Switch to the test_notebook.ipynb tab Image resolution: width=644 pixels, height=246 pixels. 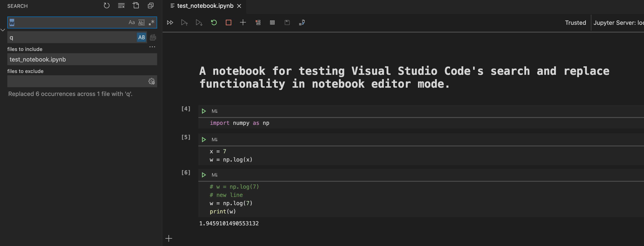(x=205, y=6)
